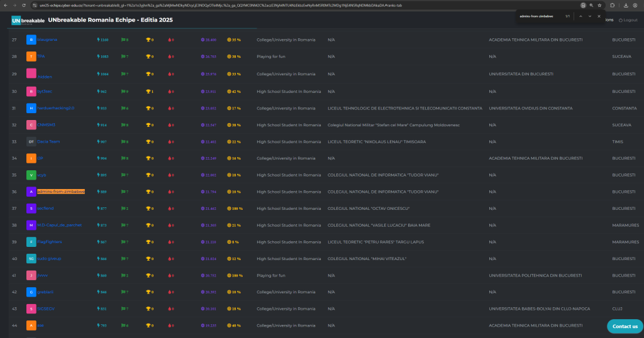Click the browser address bar URL
This screenshot has width=644, height=338.
pos(252,5)
